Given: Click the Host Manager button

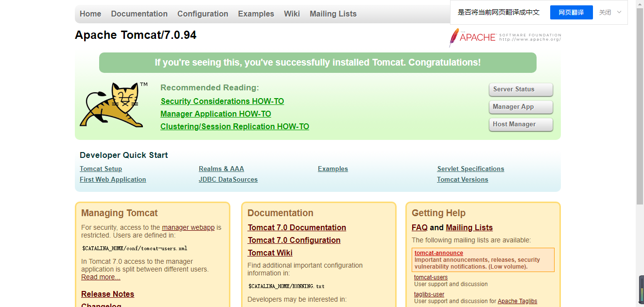Looking at the screenshot, I should (x=521, y=124).
